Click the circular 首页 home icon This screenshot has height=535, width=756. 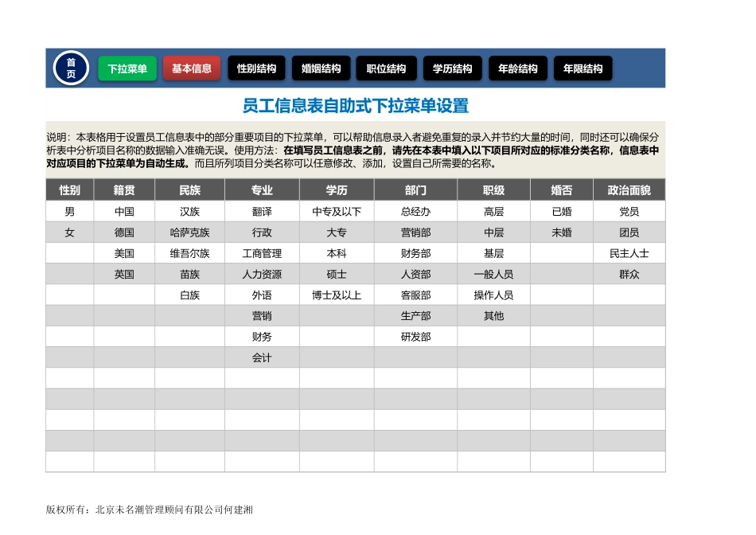tap(70, 67)
